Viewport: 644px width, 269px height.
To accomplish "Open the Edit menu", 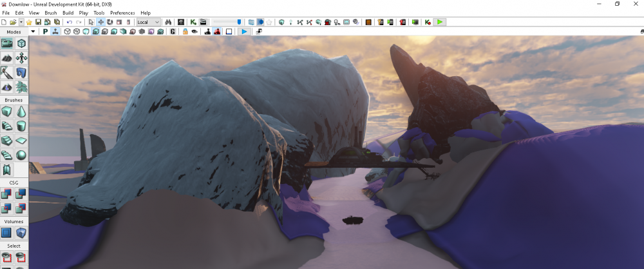I will [19, 13].
